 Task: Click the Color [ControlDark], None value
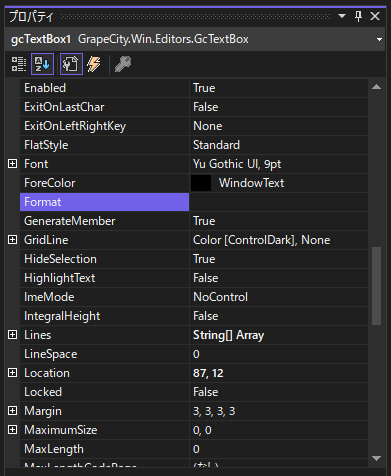(262, 240)
